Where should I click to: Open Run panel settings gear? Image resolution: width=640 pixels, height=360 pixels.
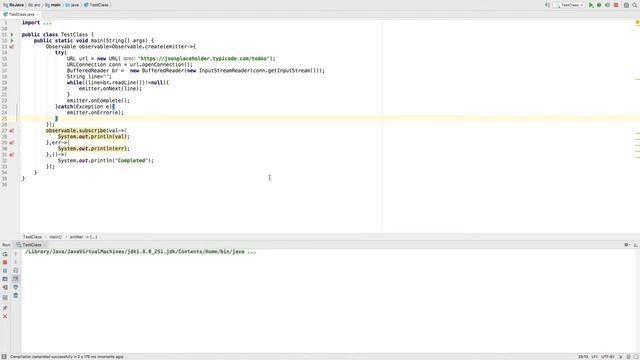pyautogui.click(x=627, y=245)
